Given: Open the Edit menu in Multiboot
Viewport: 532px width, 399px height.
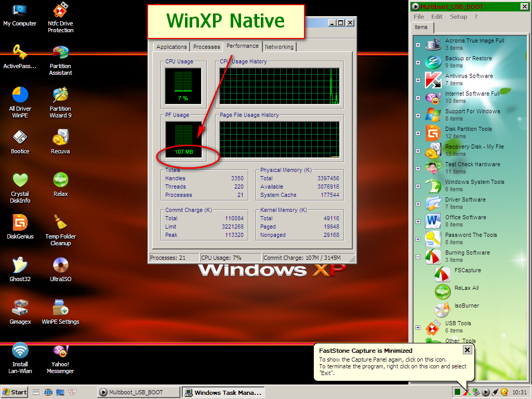Looking at the screenshot, I should pos(436,17).
